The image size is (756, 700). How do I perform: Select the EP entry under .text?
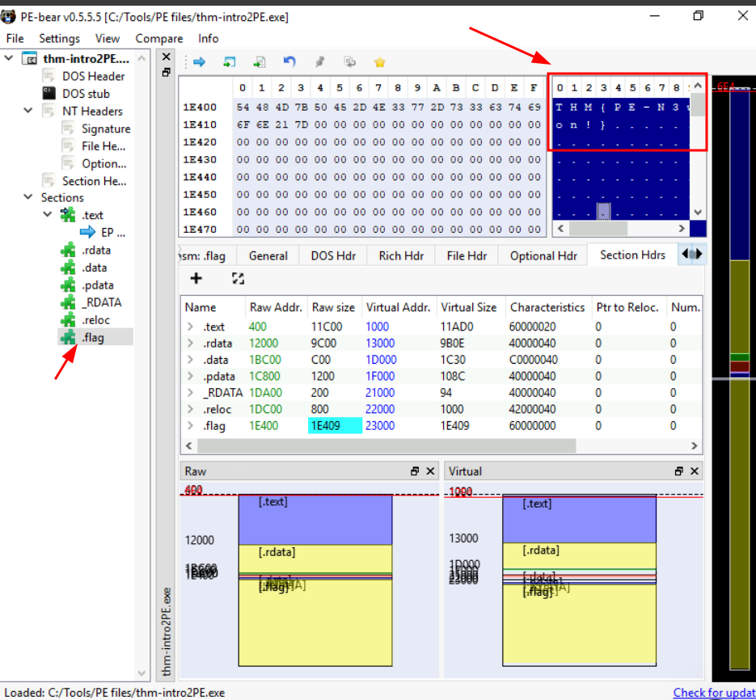pos(113,232)
